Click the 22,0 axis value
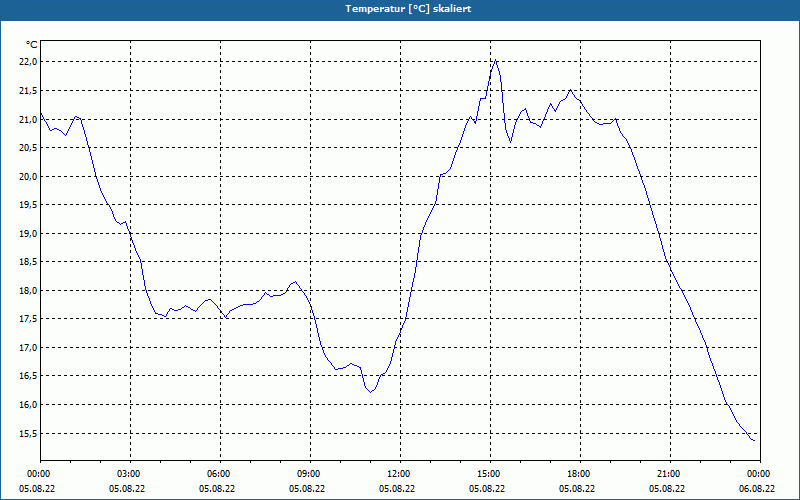The height and width of the screenshot is (500, 800). click(29, 62)
